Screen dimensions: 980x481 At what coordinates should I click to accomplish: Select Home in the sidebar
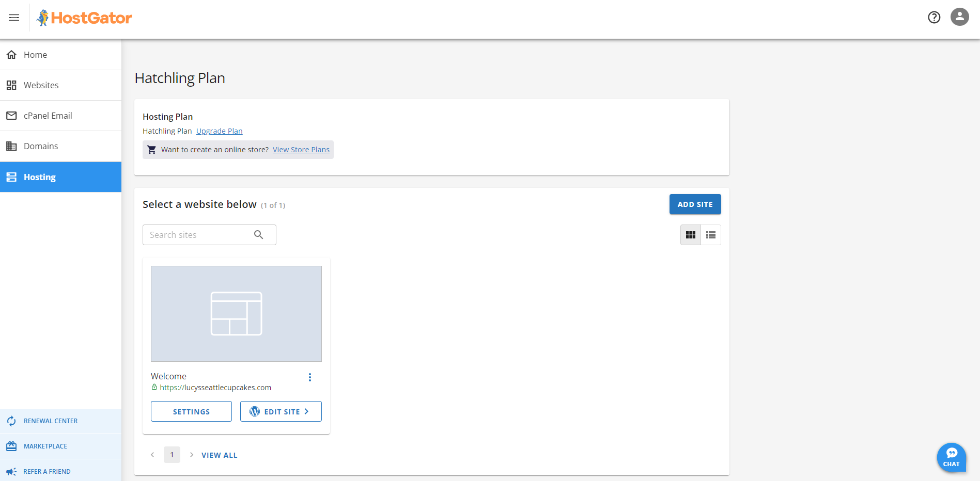click(35, 54)
